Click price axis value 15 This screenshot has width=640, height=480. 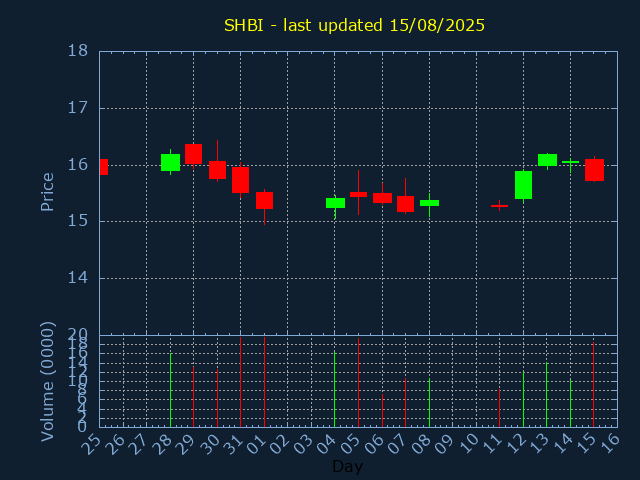click(77, 221)
